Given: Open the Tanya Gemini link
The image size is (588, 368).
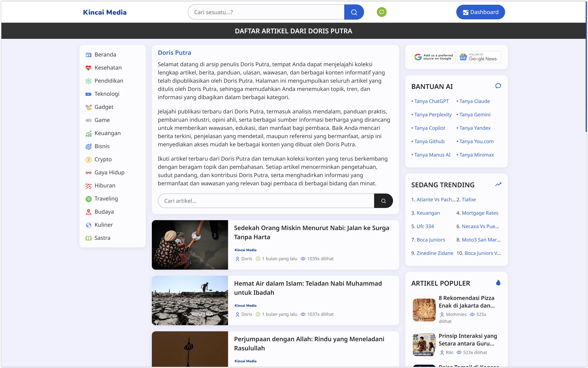Looking at the screenshot, I should 475,115.
